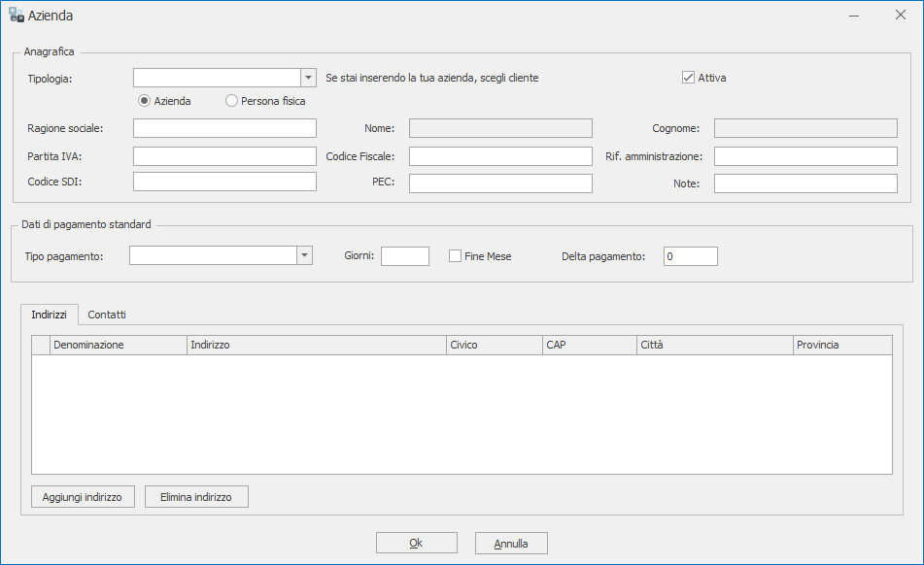Focus the PEC input field
The height and width of the screenshot is (565, 924).
click(x=500, y=183)
